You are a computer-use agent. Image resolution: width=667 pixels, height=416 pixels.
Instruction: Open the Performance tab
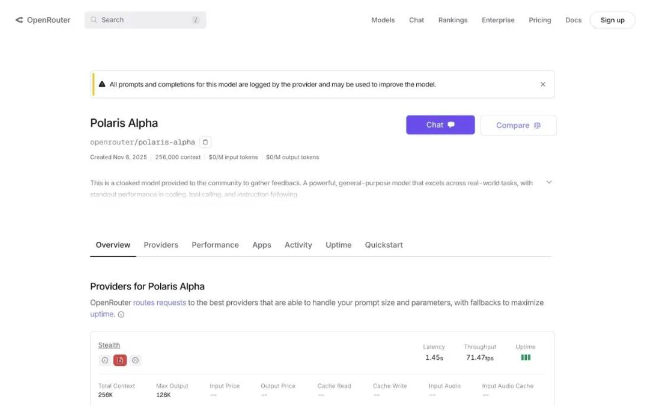pos(215,245)
